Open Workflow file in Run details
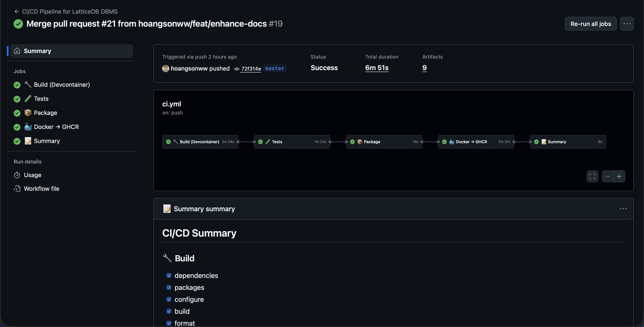The image size is (644, 327). point(42,189)
